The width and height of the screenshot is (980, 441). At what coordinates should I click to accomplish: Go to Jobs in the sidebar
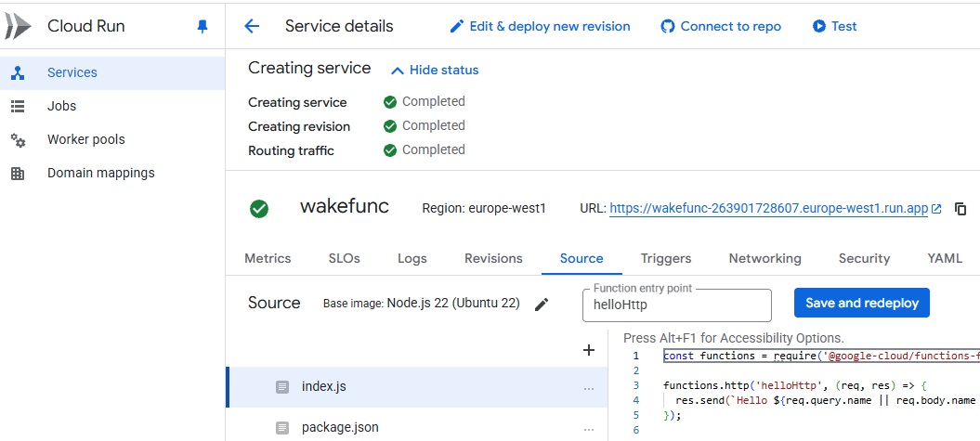112,106
